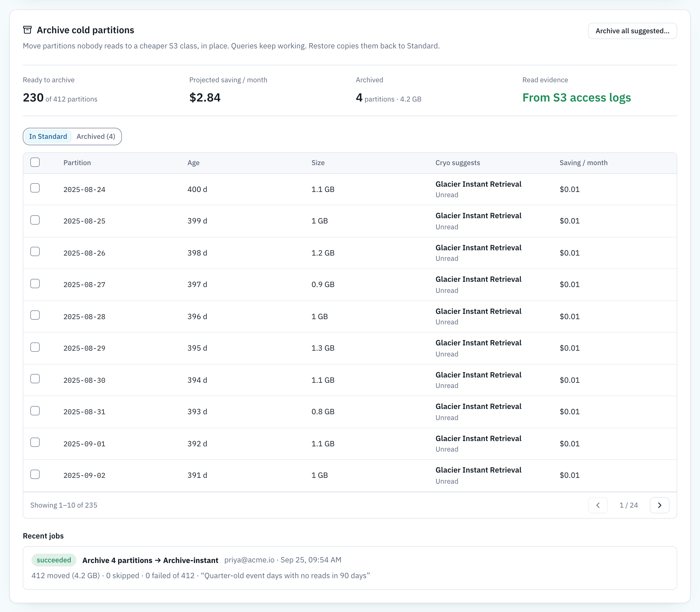Click the Size column header

click(318, 163)
